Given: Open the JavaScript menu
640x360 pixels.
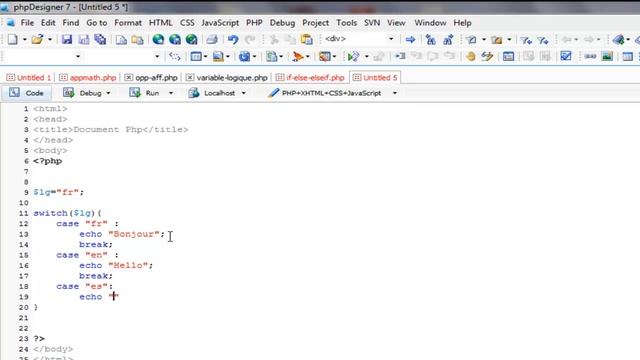Looking at the screenshot, I should 220,23.
